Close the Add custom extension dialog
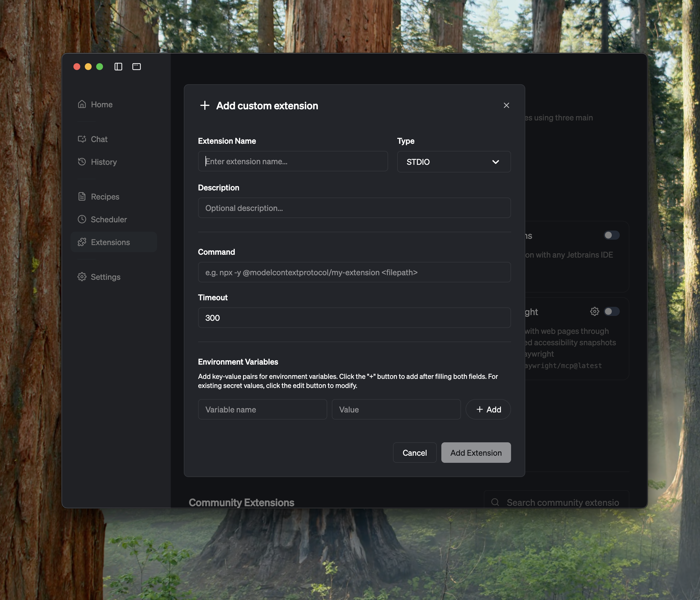Viewport: 700px width, 600px height. coord(506,105)
